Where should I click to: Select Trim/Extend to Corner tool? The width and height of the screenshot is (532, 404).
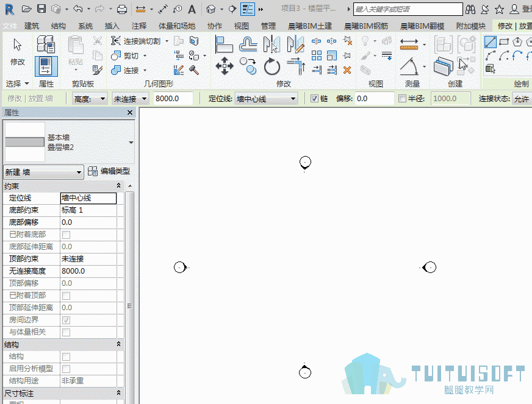coord(296,66)
